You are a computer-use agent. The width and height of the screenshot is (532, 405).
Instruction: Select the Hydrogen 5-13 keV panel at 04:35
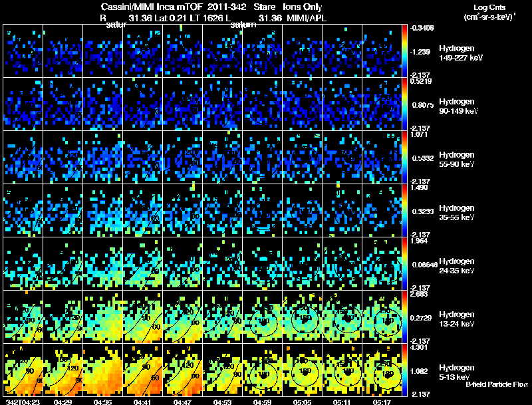point(103,370)
